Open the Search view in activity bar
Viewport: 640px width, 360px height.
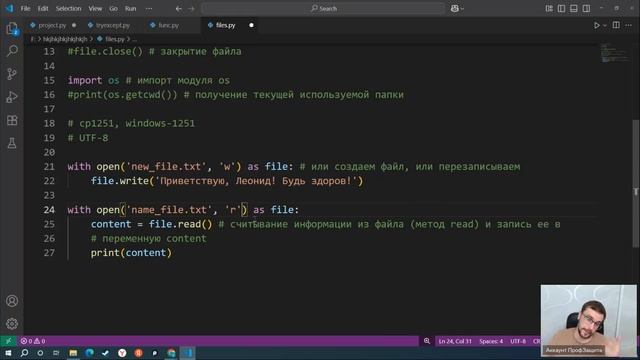12,51
